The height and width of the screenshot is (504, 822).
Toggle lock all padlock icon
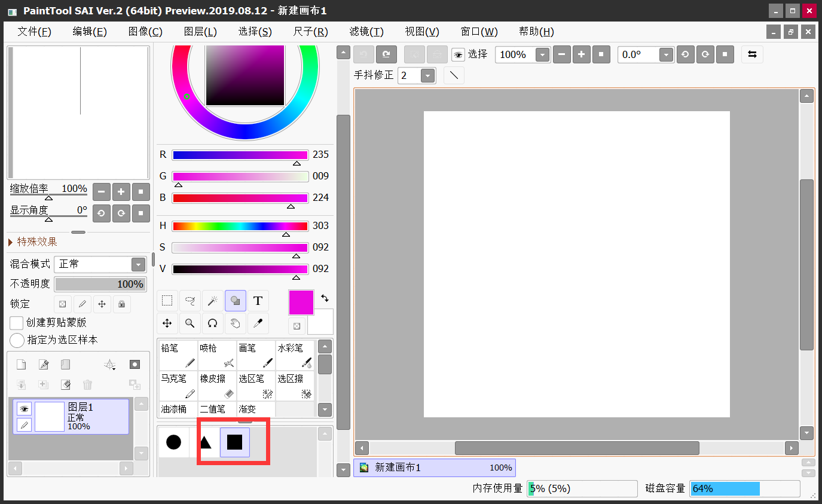point(121,304)
